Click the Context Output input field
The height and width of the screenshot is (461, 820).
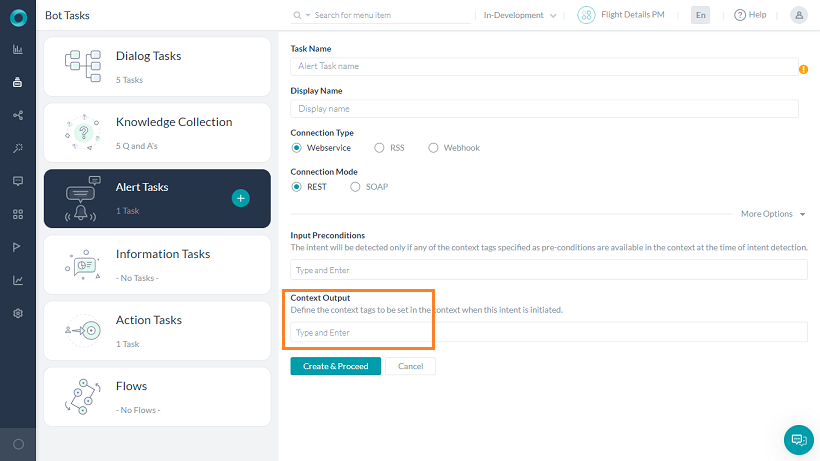pos(548,332)
